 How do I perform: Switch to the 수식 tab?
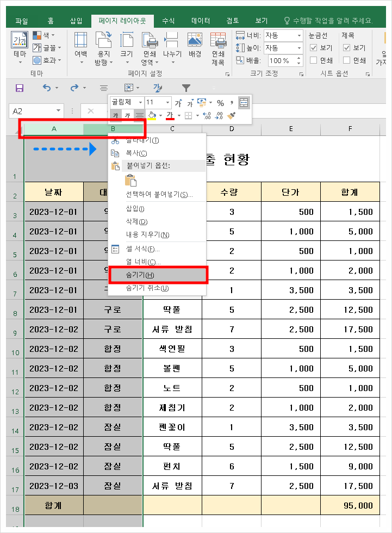coord(169,21)
